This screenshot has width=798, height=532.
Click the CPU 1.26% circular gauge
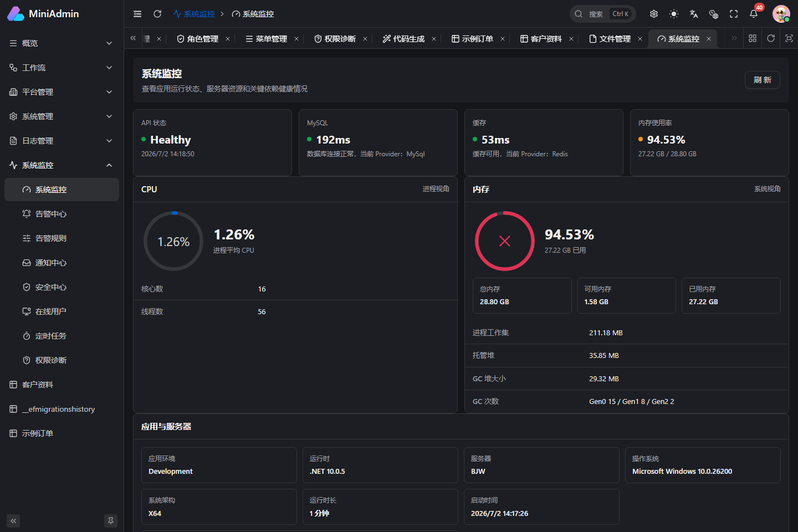tap(173, 241)
